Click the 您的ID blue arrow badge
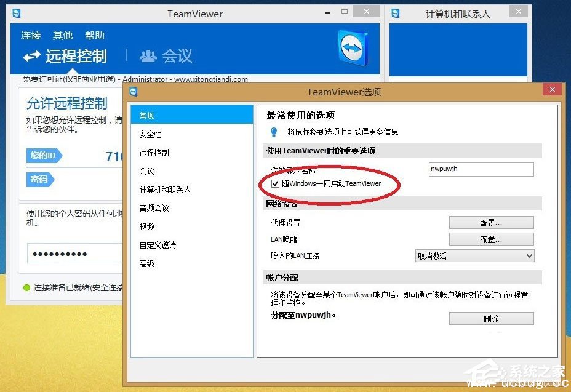 point(44,156)
